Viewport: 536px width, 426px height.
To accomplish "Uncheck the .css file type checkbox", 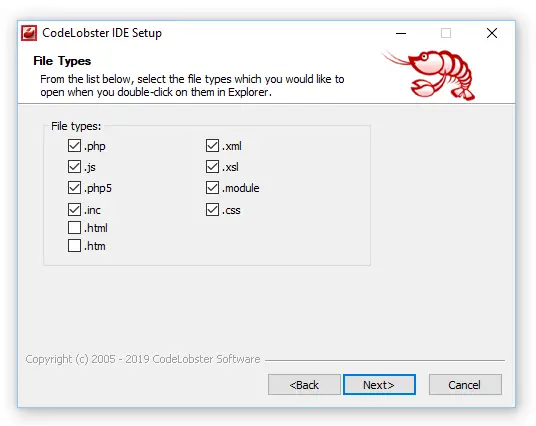I will point(212,210).
